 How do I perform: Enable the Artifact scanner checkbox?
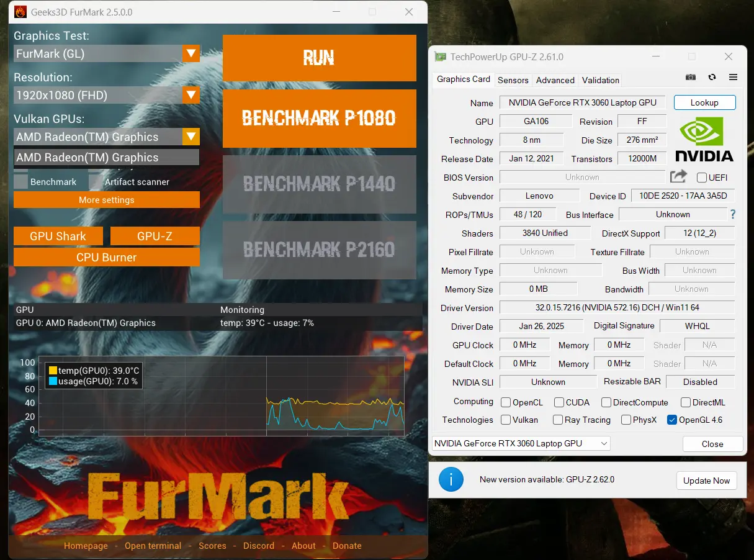(x=95, y=182)
